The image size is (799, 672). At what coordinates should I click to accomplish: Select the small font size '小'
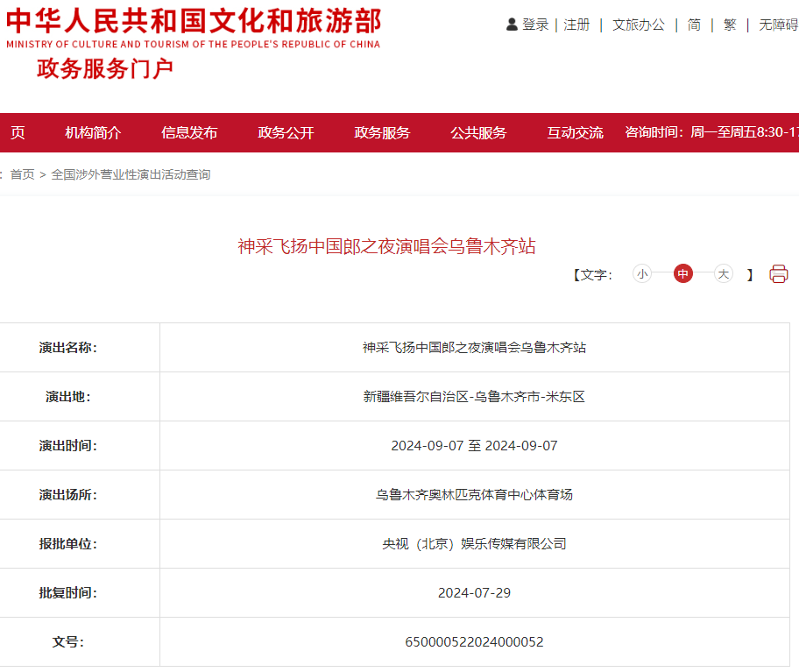pos(642,273)
